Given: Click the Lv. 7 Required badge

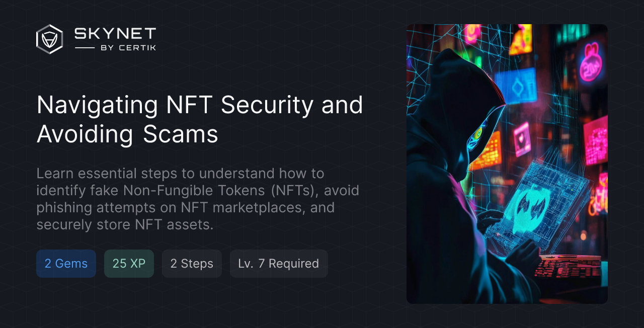Looking at the screenshot, I should pos(279,264).
